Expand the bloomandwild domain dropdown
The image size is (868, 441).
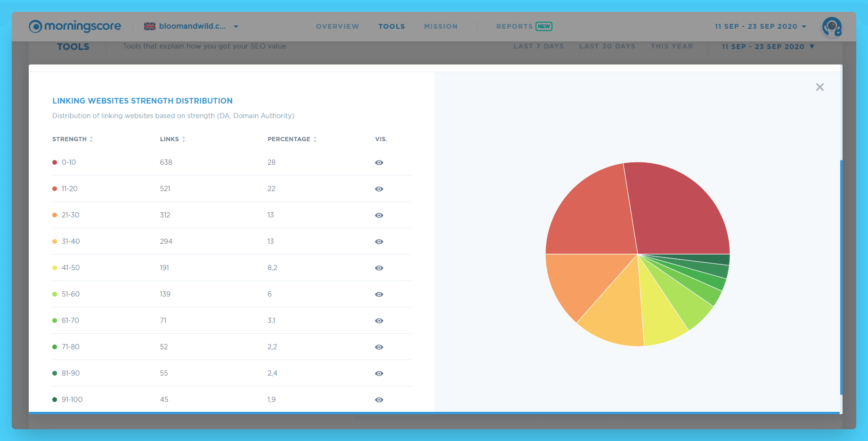pyautogui.click(x=236, y=26)
